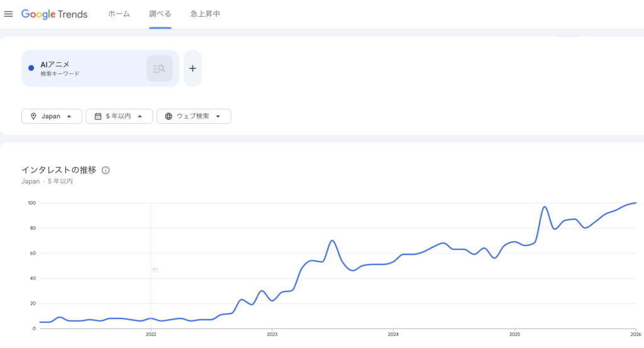Click the search list icon in AIアニメ chip
The width and height of the screenshot is (644, 348).
coord(159,68)
